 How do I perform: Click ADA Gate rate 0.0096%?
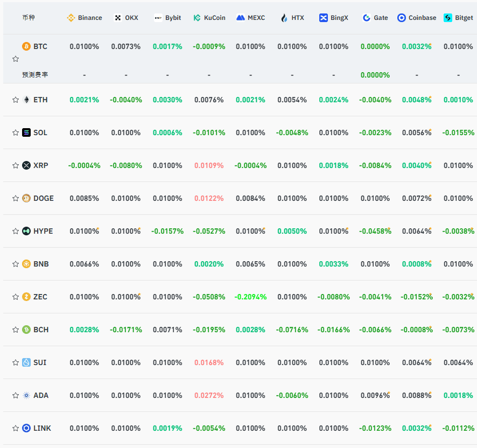coord(375,396)
